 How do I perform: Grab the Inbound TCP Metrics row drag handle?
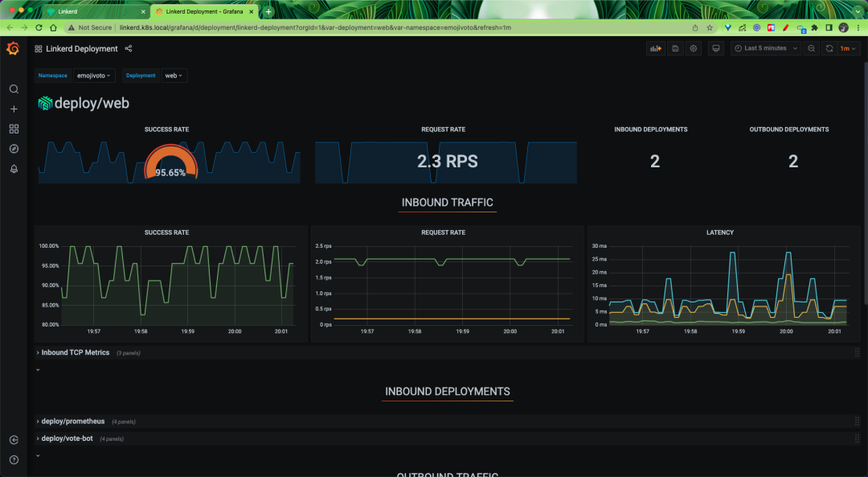click(x=857, y=353)
